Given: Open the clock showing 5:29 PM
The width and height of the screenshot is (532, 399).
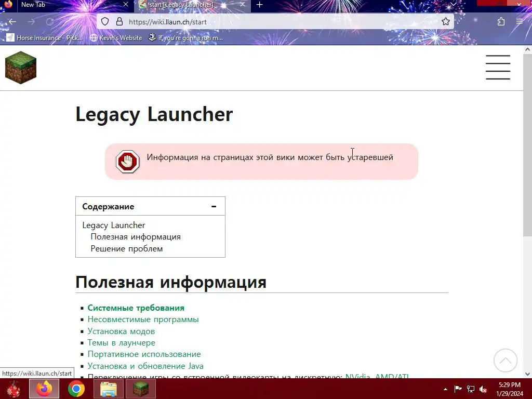Looking at the screenshot, I should [510, 389].
